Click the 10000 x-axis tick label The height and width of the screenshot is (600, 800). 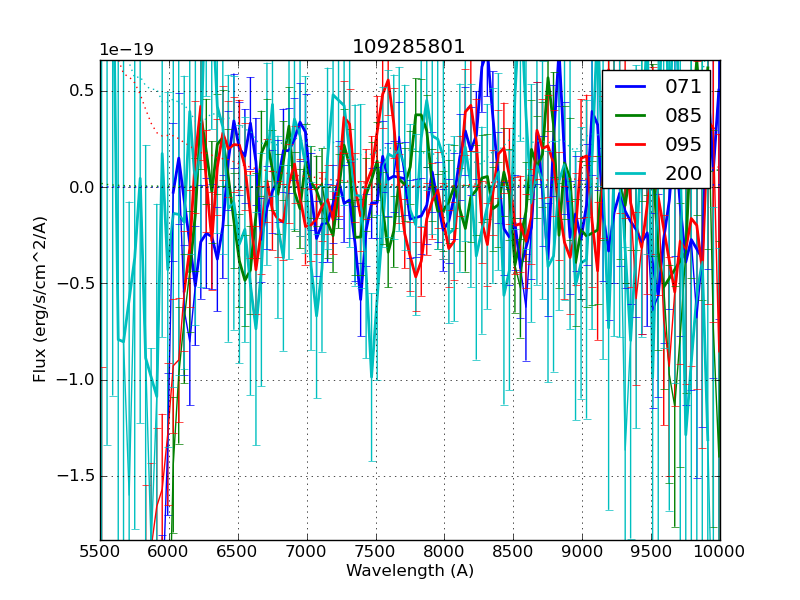click(719, 551)
